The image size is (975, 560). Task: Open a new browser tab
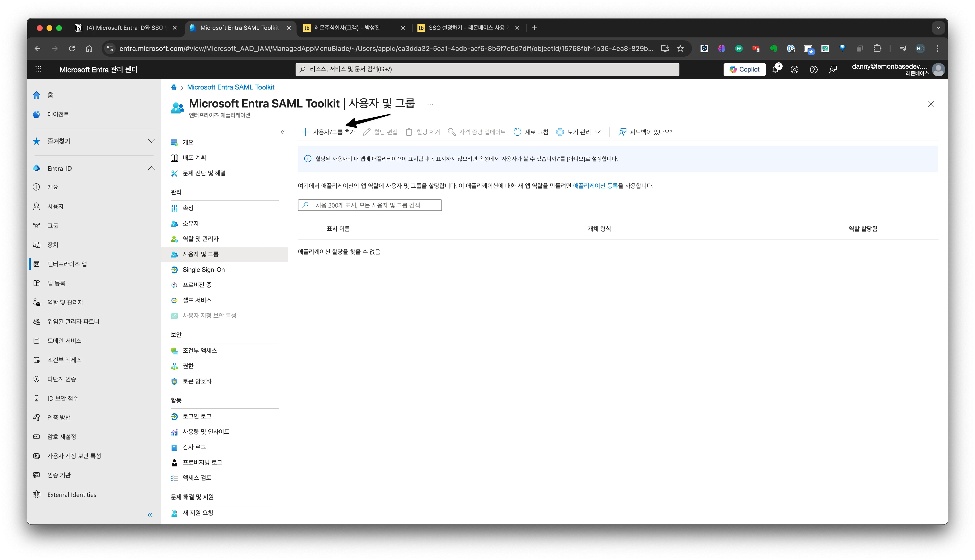point(535,28)
